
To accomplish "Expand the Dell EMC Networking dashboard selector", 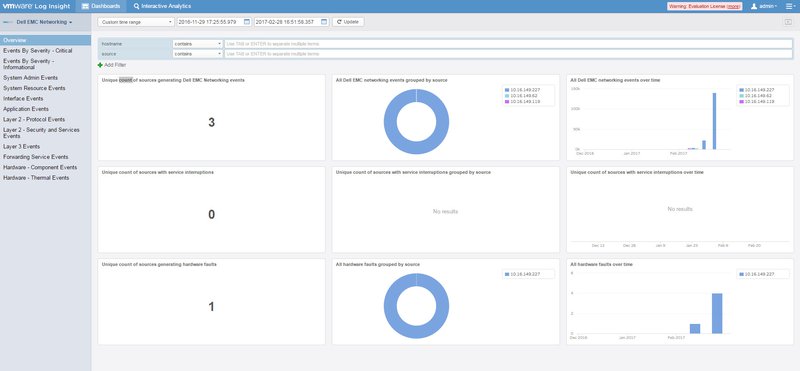I will coord(44,22).
